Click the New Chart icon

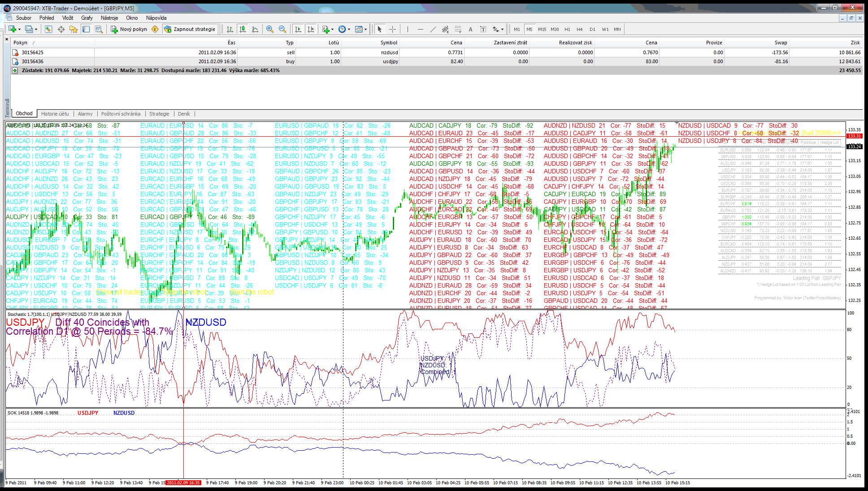click(12, 29)
